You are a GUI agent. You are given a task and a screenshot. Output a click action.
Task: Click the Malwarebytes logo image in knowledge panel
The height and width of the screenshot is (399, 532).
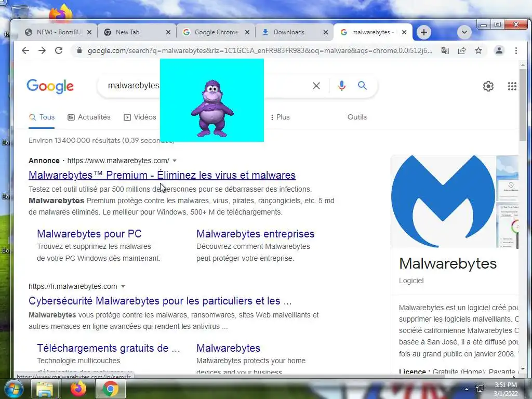click(443, 202)
